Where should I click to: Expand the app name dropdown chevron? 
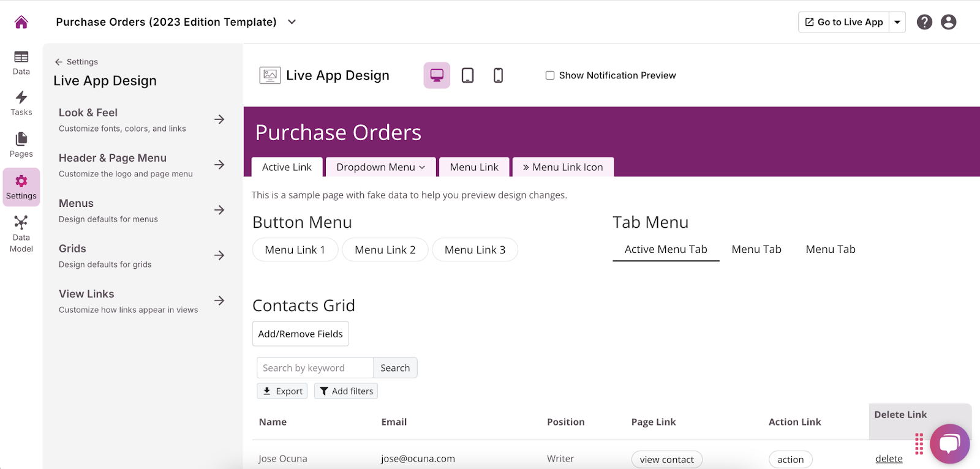tap(292, 22)
